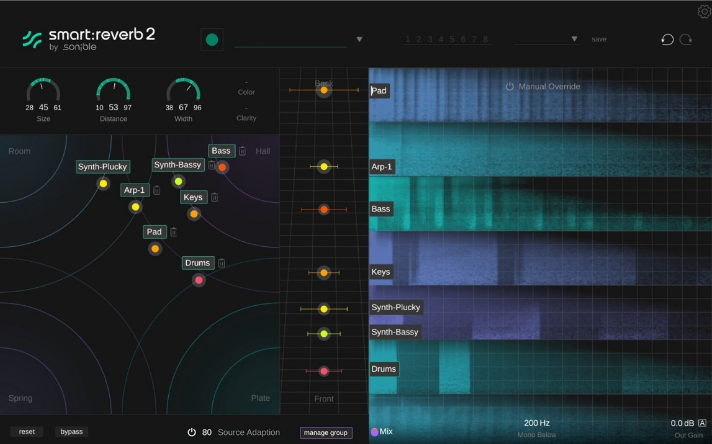Select the Bass orange-red dot in reverb matrix

pyautogui.click(x=222, y=167)
